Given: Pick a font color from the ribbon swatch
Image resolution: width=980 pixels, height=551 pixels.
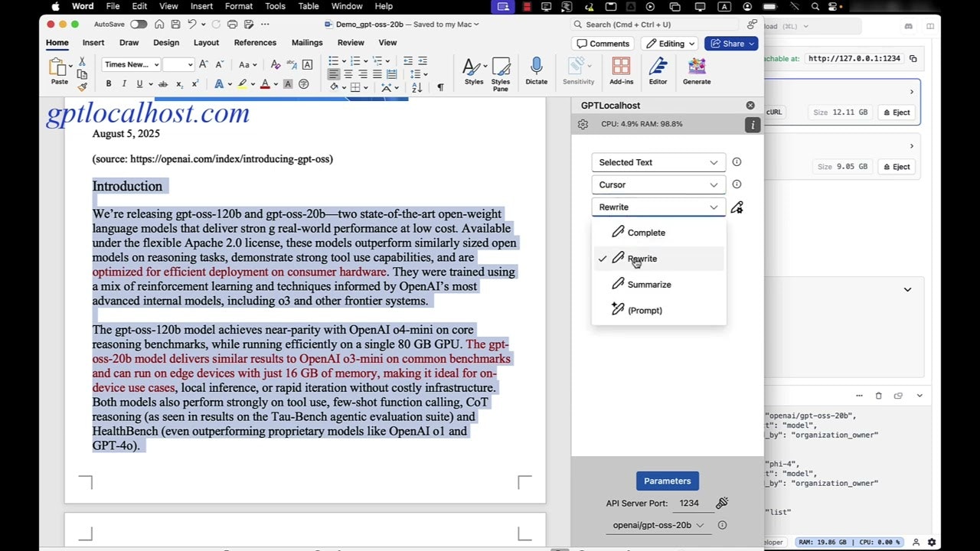Looking at the screenshot, I should click(264, 83).
